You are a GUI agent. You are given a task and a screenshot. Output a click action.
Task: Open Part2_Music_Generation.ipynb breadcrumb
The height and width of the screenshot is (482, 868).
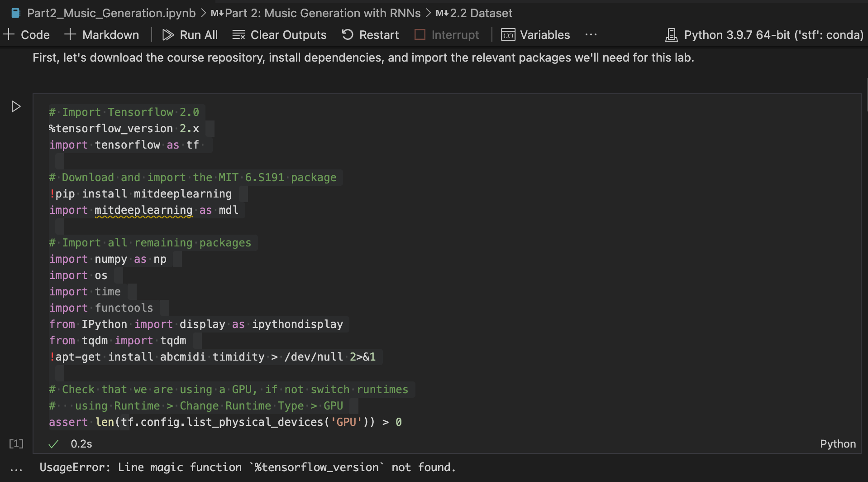click(111, 13)
